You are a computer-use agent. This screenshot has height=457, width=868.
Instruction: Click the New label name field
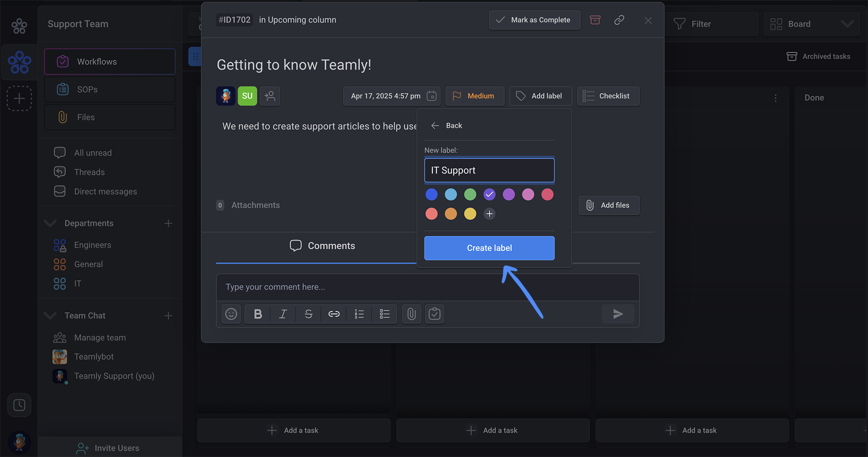[x=489, y=170]
